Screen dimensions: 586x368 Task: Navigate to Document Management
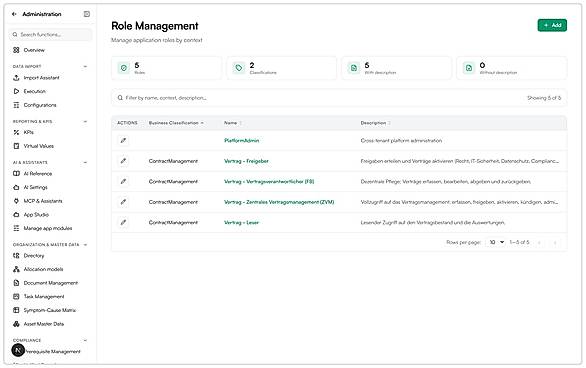[x=50, y=283]
